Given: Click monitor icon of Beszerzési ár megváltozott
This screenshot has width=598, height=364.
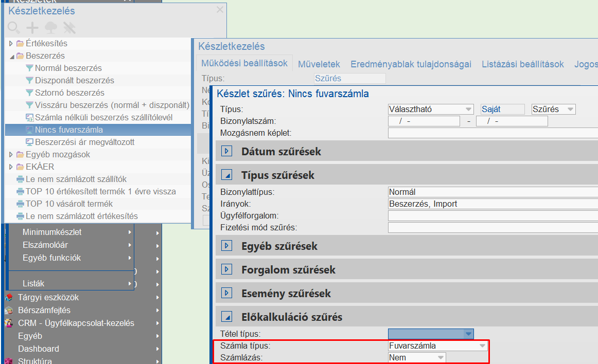Looking at the screenshot, I should [x=29, y=142].
